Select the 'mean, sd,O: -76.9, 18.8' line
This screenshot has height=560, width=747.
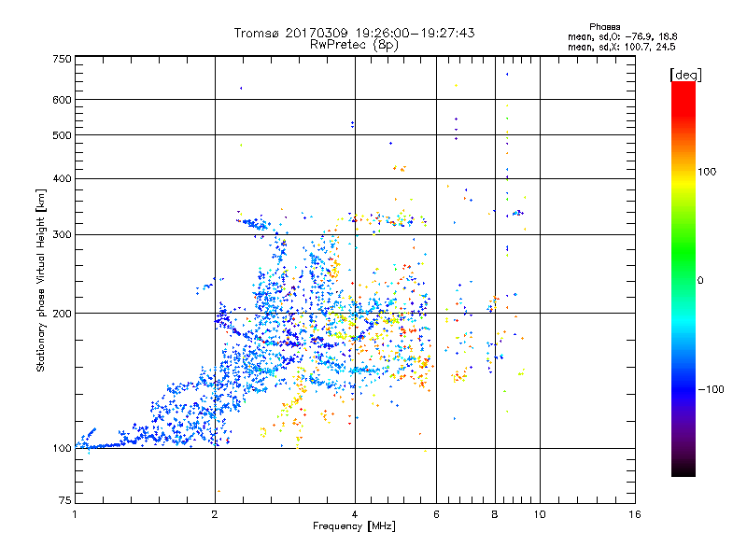(x=622, y=36)
